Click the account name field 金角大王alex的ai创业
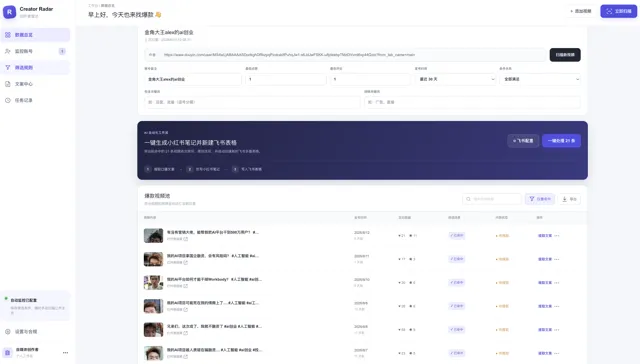The width and height of the screenshot is (640, 364). point(193,79)
